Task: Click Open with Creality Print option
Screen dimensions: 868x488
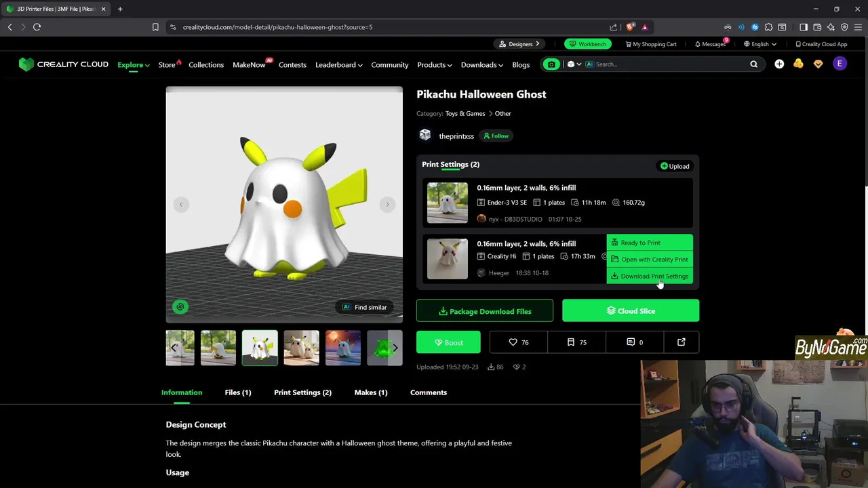Action: click(x=650, y=259)
